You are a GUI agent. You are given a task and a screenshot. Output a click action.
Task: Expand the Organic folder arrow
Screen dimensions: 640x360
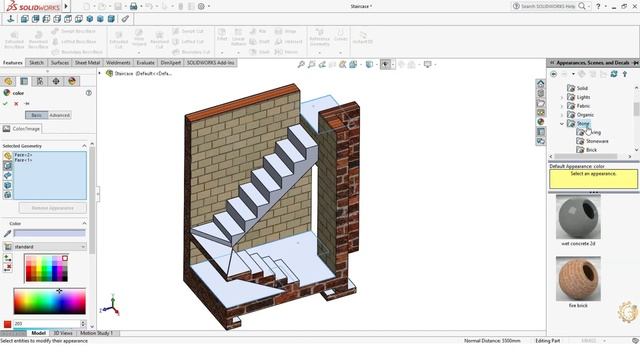[x=562, y=115]
